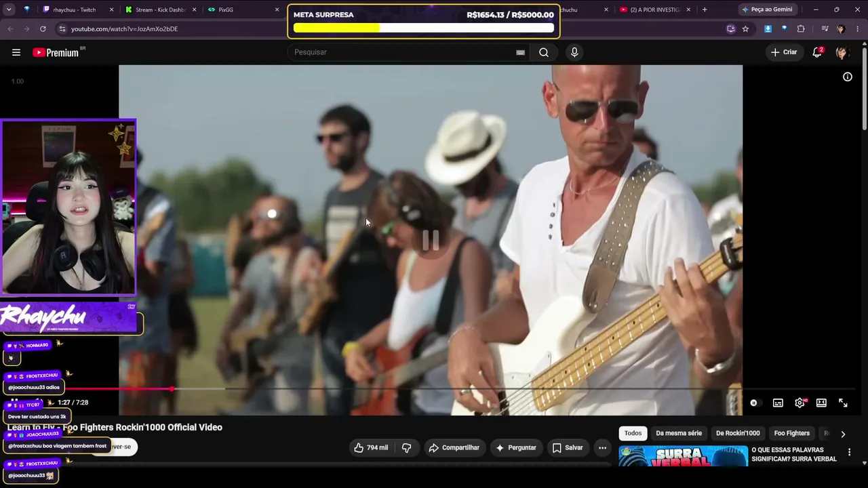Open more actions ellipsis under video
Image resolution: width=868 pixels, height=488 pixels.
[602, 447]
